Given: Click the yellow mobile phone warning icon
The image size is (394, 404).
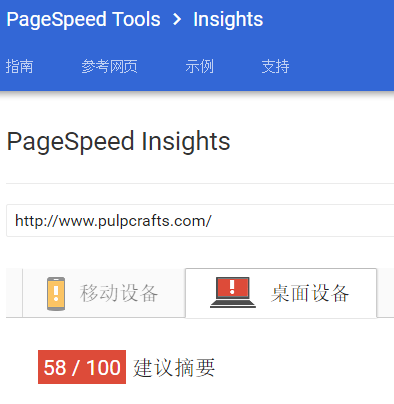Looking at the screenshot, I should (56, 294).
